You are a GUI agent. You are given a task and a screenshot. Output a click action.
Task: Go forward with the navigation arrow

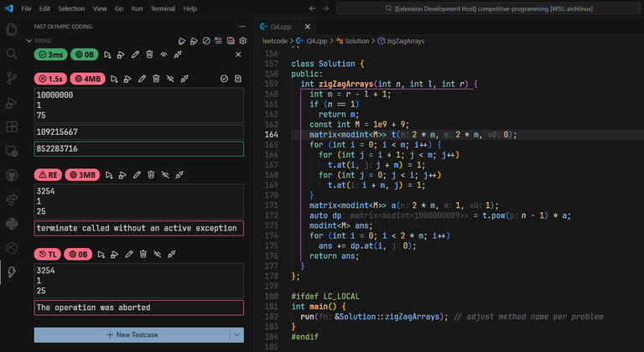click(325, 8)
